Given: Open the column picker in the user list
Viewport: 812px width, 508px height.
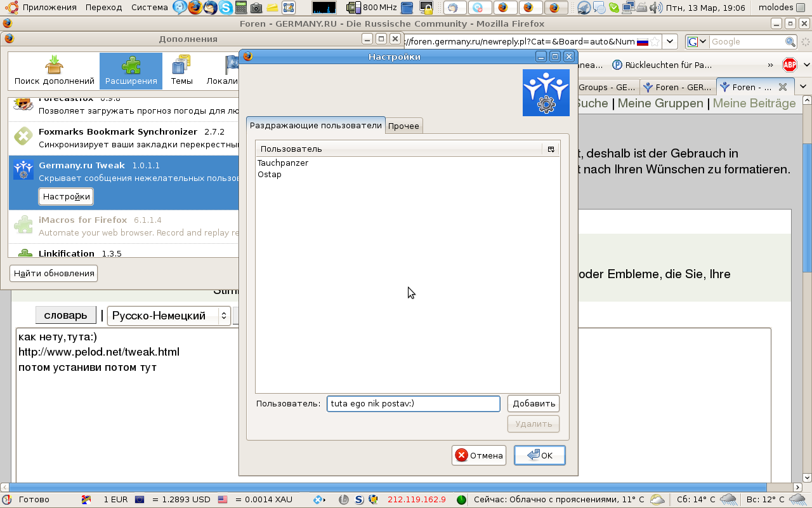Looking at the screenshot, I should pos(551,149).
